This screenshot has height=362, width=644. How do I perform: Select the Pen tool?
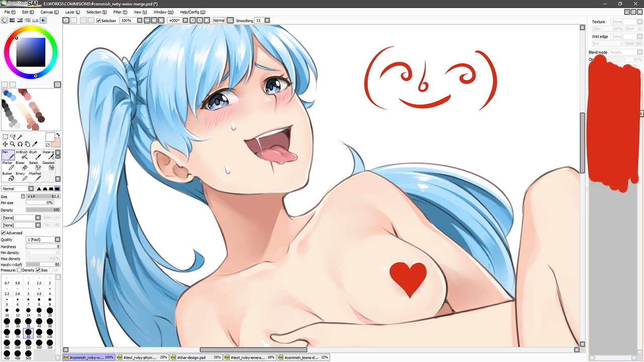pos(8,155)
